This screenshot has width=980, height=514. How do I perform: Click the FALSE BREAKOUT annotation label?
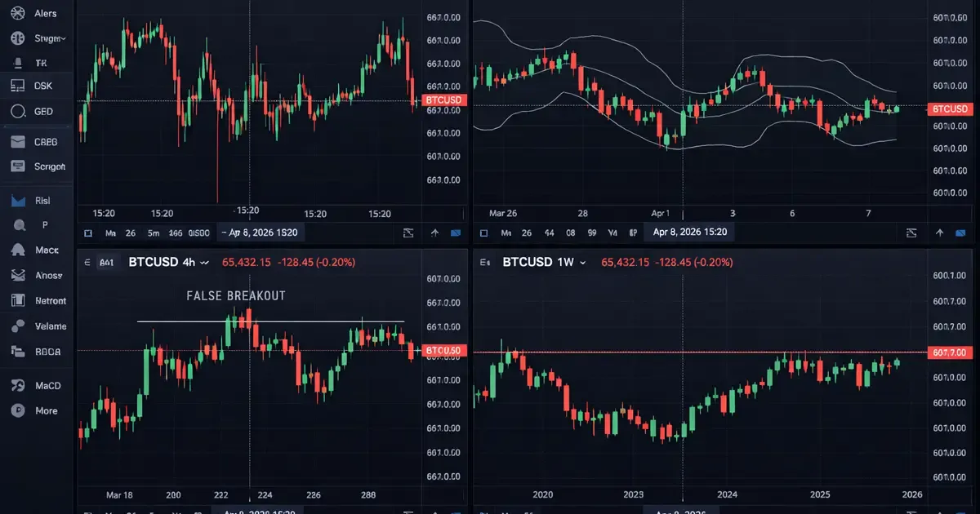(236, 296)
